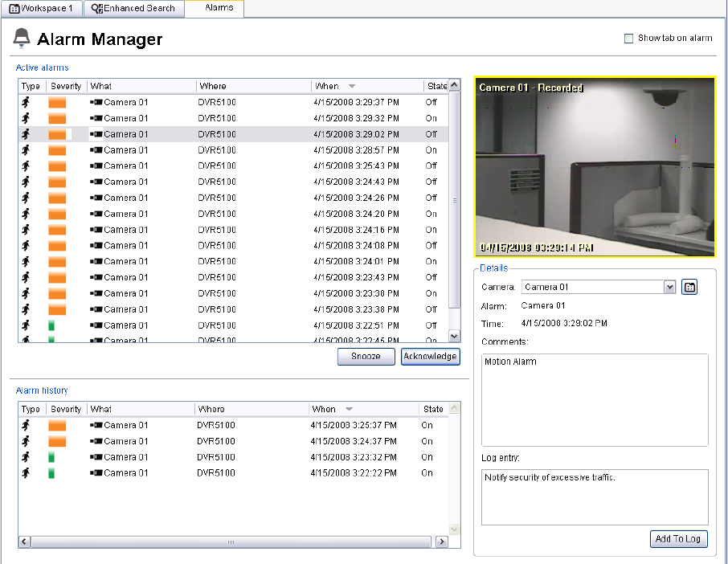Click green severity bar of 3:22:51 PM alarm
The height and width of the screenshot is (564, 728).
51,325
